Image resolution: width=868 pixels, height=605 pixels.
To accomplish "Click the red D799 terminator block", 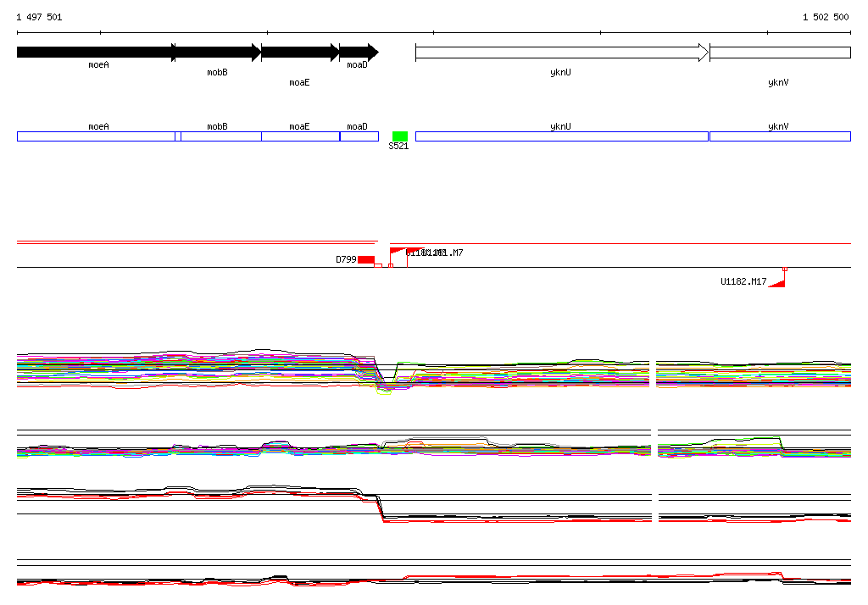I will [x=366, y=259].
